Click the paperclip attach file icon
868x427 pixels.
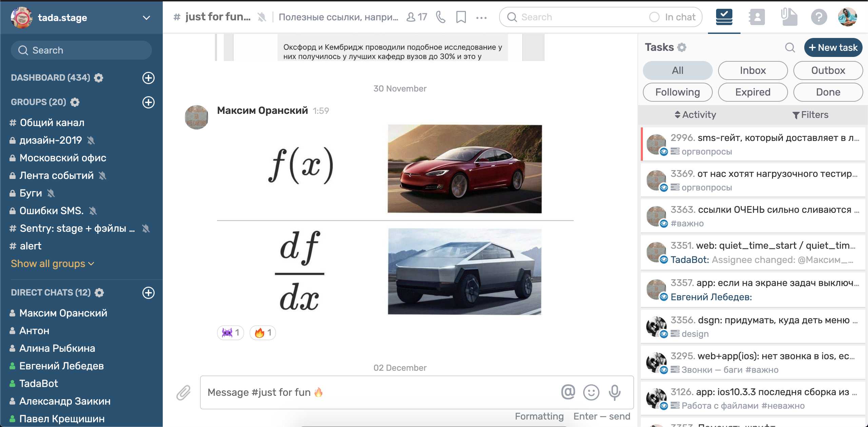coord(183,392)
